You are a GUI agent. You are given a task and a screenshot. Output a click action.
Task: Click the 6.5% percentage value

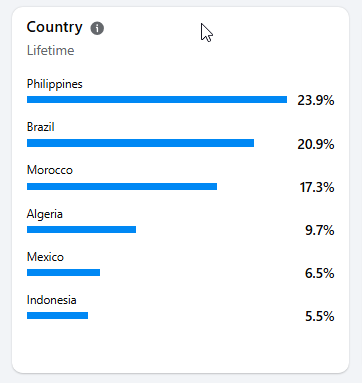tap(320, 273)
